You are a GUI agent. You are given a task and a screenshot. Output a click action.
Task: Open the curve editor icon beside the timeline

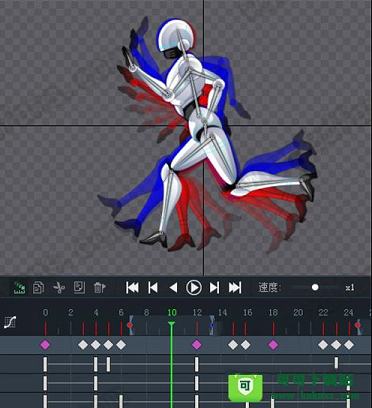[x=10, y=322]
